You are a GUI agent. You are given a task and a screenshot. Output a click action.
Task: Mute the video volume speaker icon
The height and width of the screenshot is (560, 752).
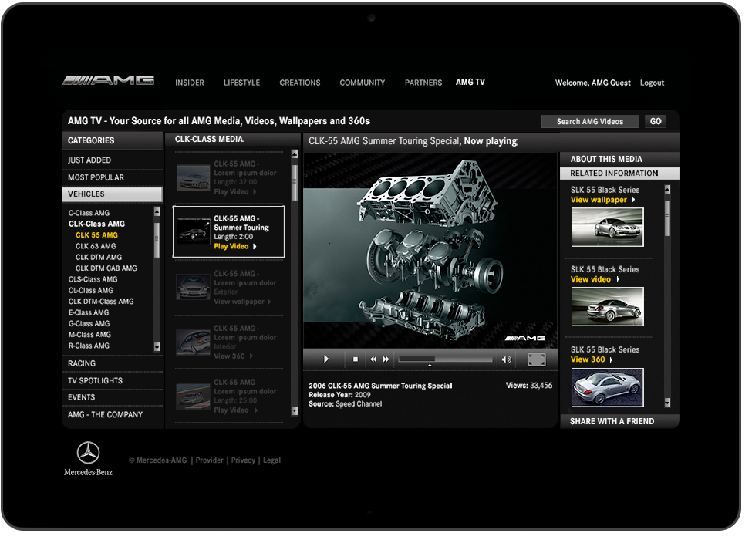point(507,359)
